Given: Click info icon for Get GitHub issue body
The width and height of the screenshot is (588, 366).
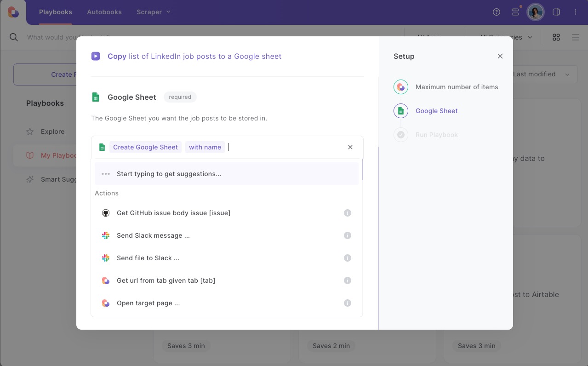Looking at the screenshot, I should click(x=348, y=213).
